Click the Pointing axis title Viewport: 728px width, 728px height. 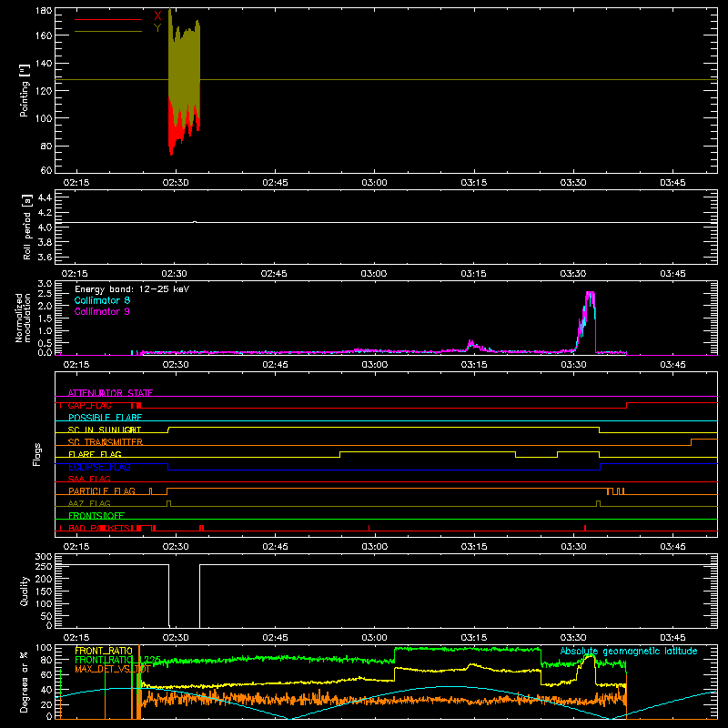pos(25,90)
